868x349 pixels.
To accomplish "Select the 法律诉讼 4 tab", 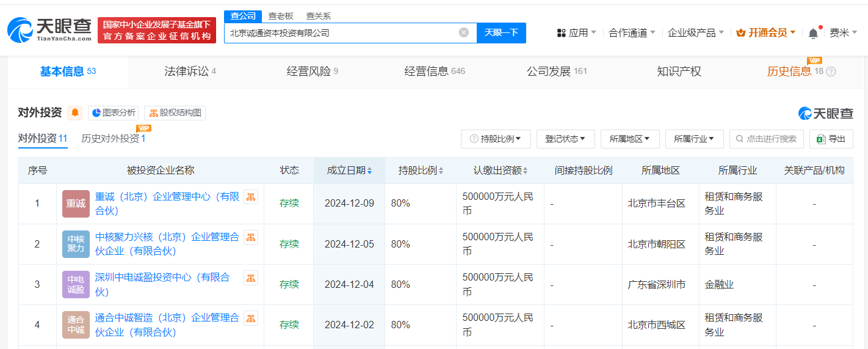I will (x=190, y=72).
